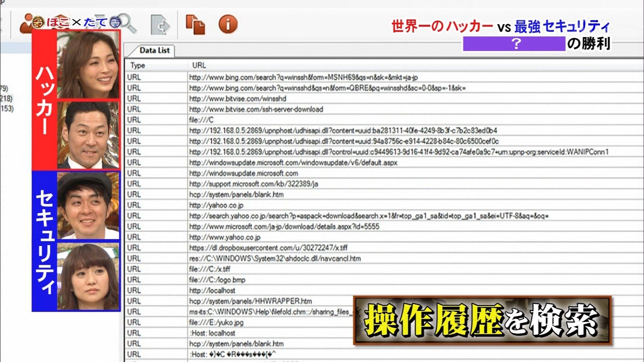Select the bitvise.com/winsshd URL row
Screen dimensions: 644x362
click(x=237, y=99)
